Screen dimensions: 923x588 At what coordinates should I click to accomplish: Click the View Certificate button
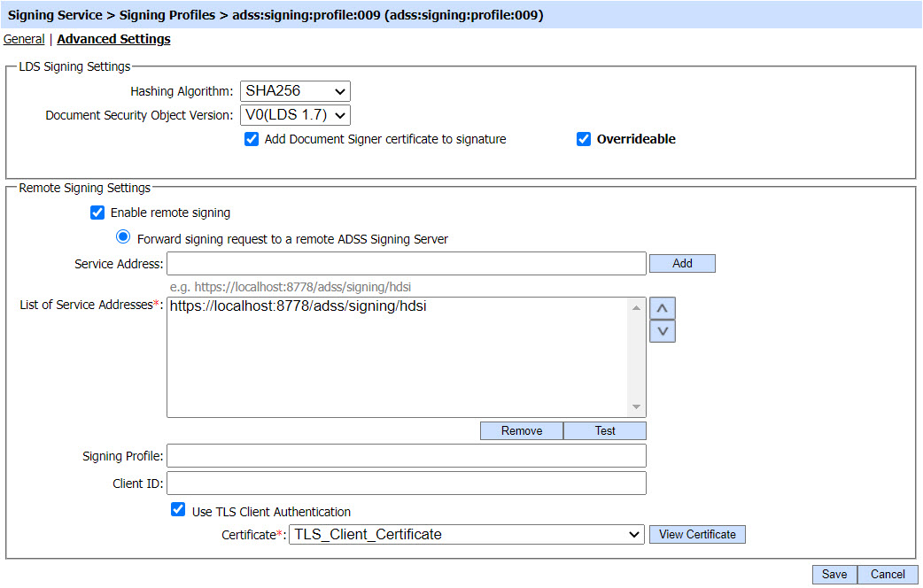(x=697, y=535)
